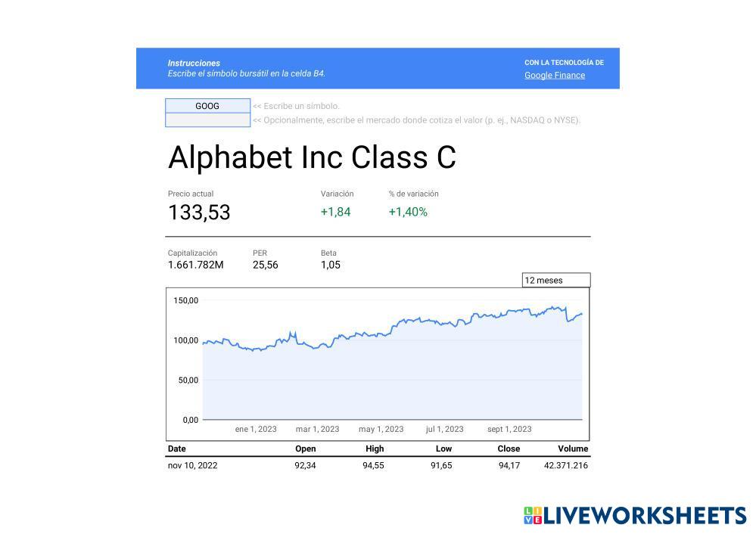Click the +1,84 variation value

pyautogui.click(x=335, y=213)
